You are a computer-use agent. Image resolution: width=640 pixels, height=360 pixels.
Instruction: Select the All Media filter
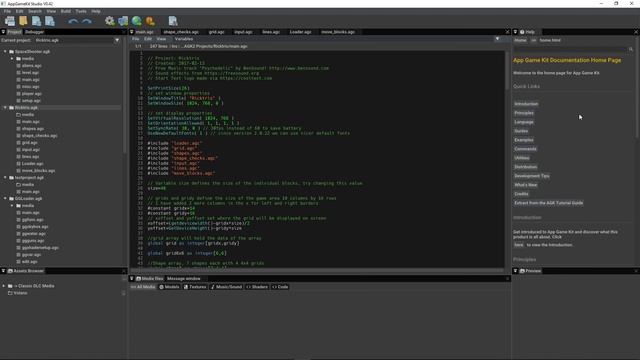coord(143,287)
